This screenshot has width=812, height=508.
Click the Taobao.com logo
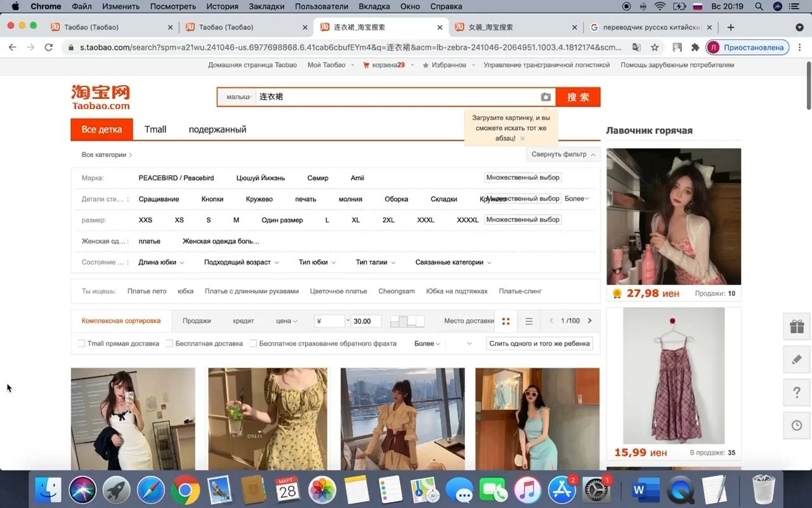click(101, 97)
